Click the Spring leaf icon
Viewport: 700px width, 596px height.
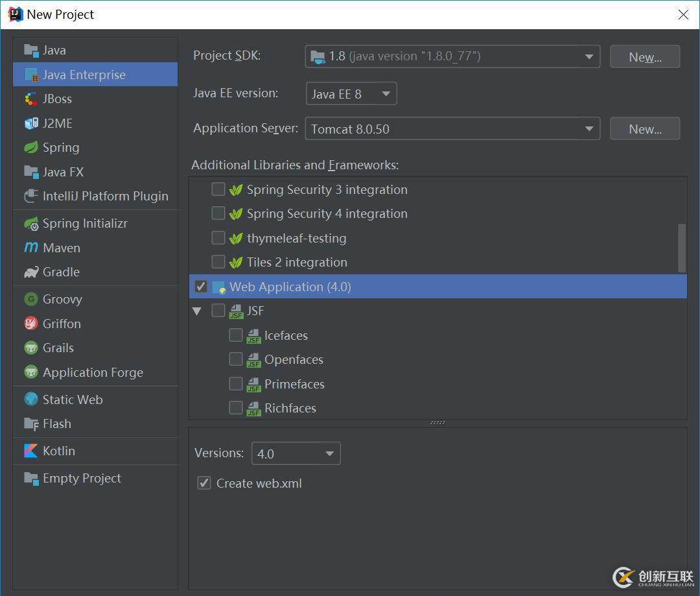pyautogui.click(x=31, y=147)
